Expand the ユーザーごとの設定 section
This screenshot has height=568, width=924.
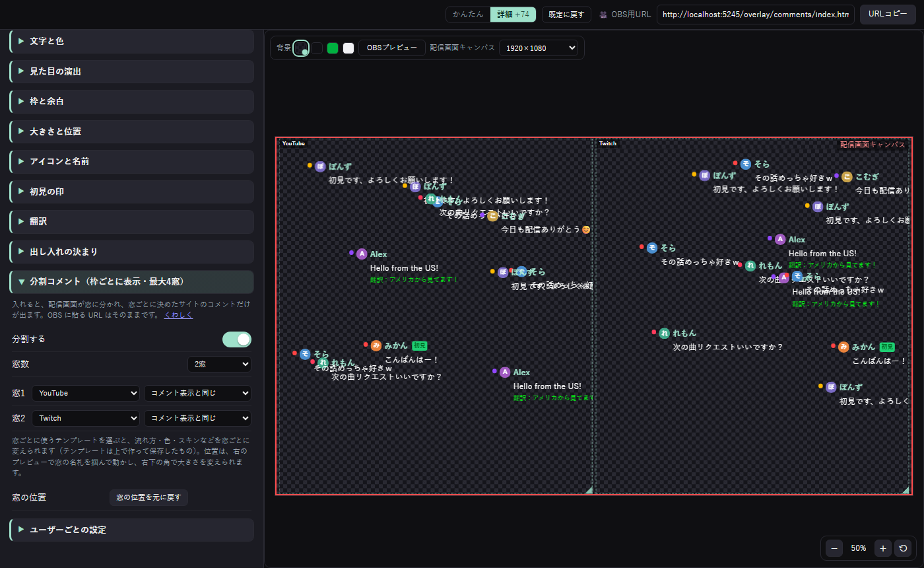[x=132, y=530]
